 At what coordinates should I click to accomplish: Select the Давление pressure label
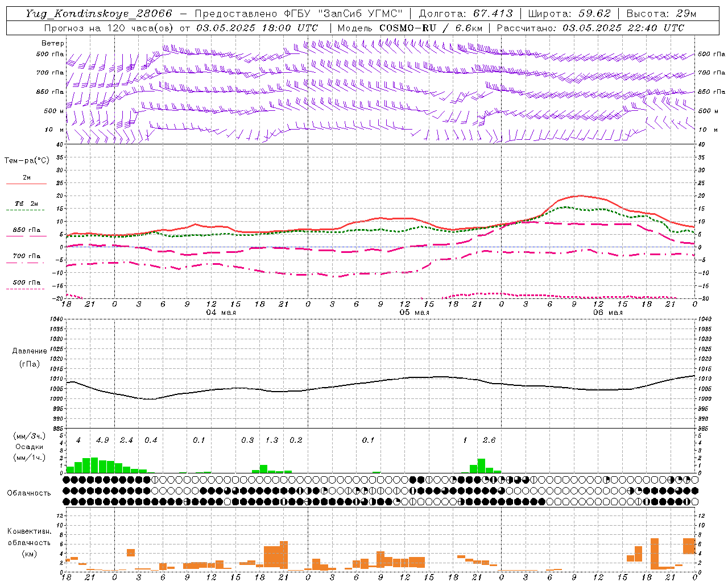point(30,351)
